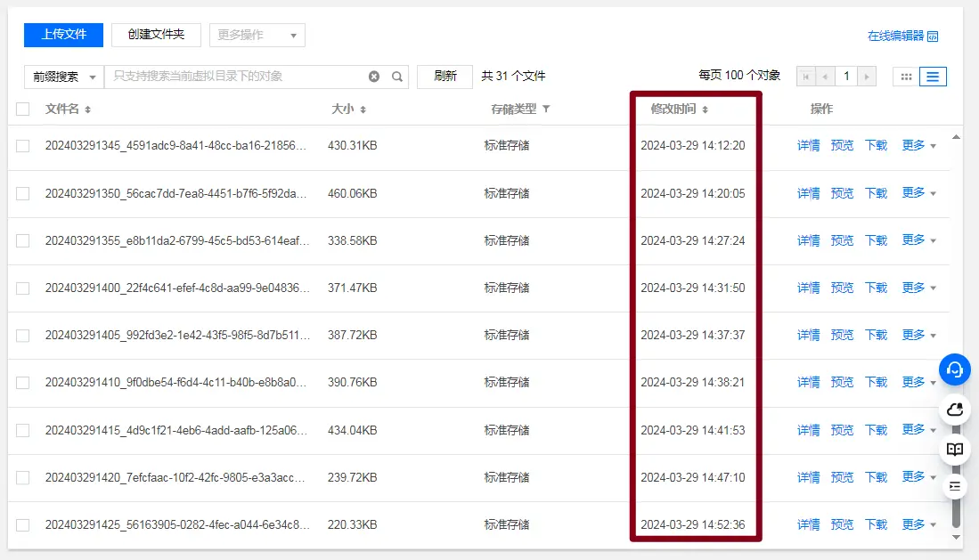Clear the prefix search field
The height and width of the screenshot is (560, 979).
click(374, 77)
